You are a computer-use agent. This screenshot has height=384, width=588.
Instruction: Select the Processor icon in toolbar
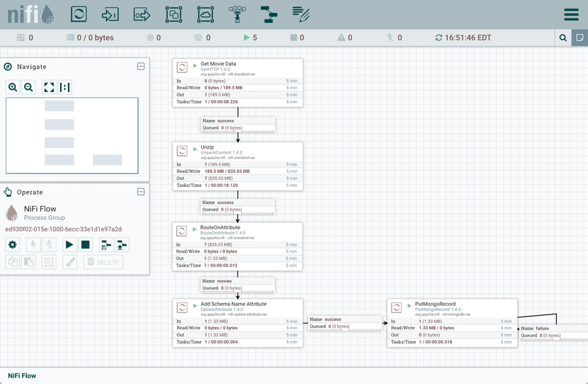[x=79, y=15]
